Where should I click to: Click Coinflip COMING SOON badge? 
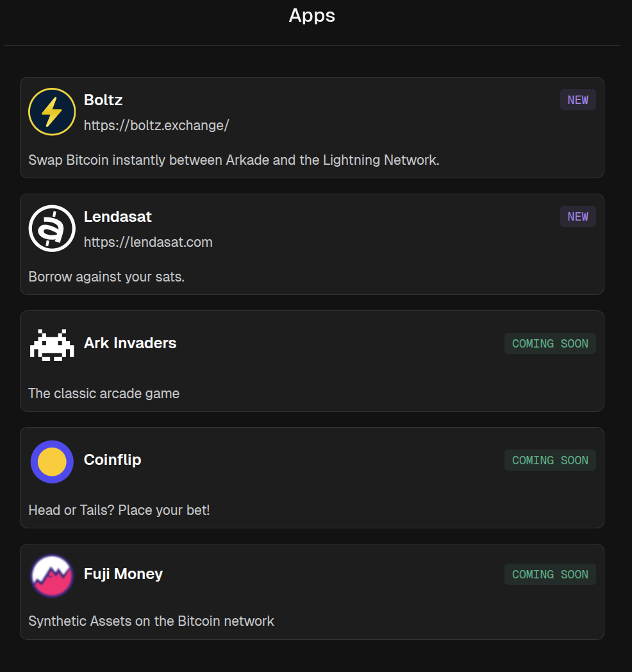[x=550, y=460]
